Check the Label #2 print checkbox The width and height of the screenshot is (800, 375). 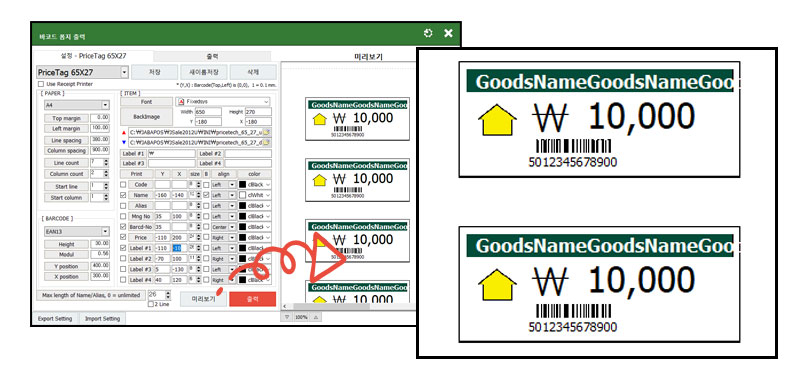pos(123,259)
